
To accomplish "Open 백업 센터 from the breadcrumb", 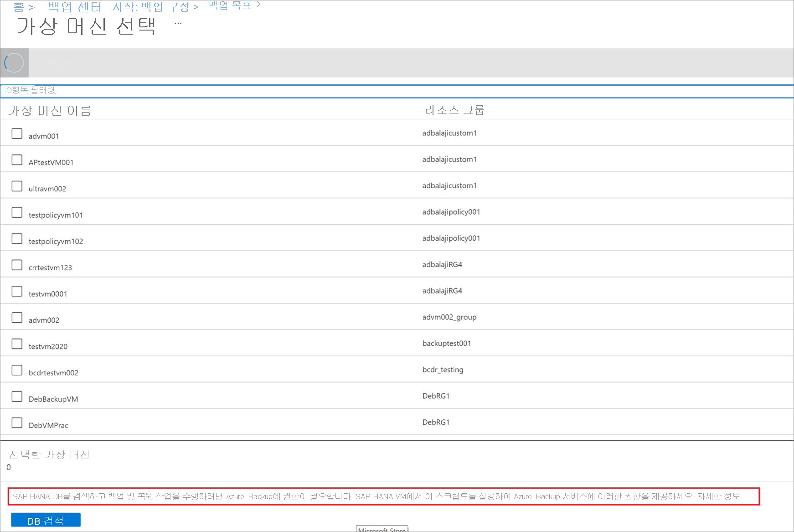I will (x=74, y=6).
